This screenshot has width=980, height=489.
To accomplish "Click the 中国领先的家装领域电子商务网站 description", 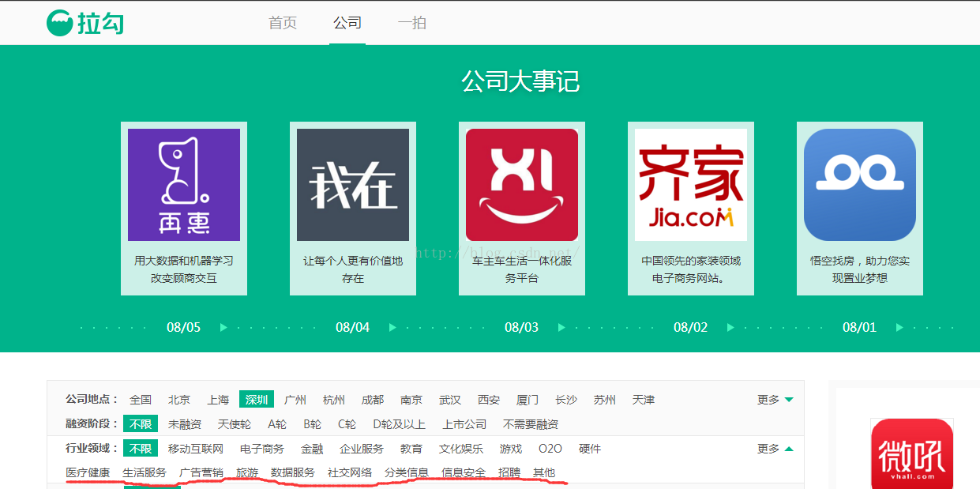I will [691, 269].
